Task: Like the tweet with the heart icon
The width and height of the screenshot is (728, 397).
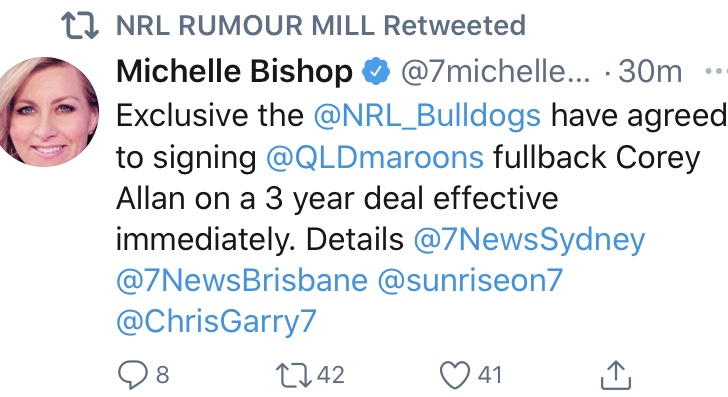Action: point(455,375)
